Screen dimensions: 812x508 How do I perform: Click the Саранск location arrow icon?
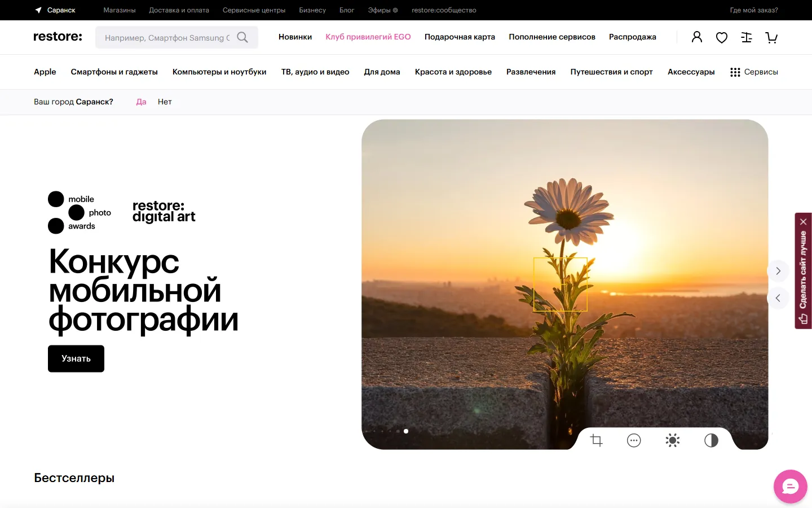(38, 10)
